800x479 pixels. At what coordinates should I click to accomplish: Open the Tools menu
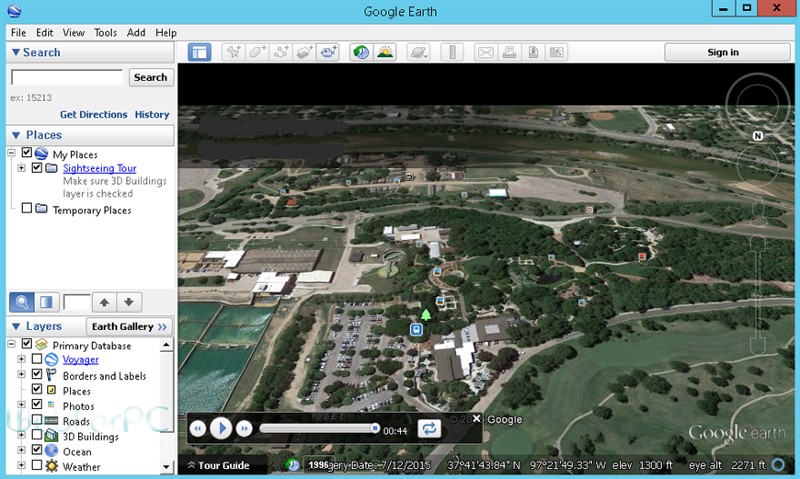105,33
